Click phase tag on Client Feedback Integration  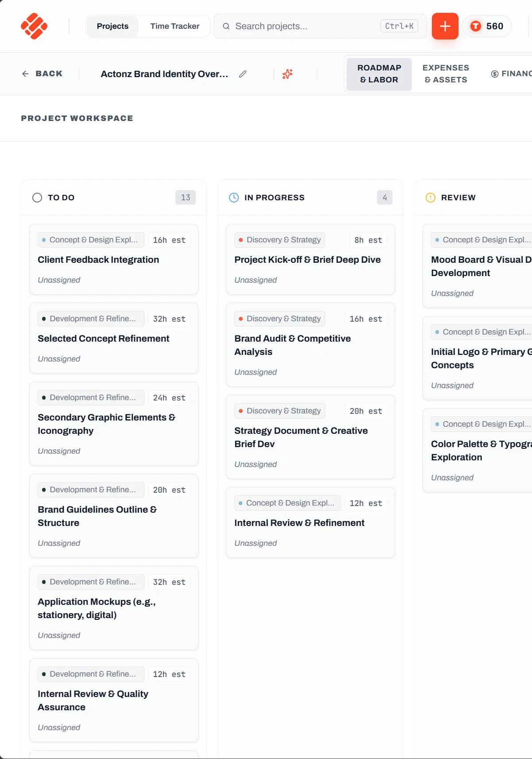pos(91,240)
